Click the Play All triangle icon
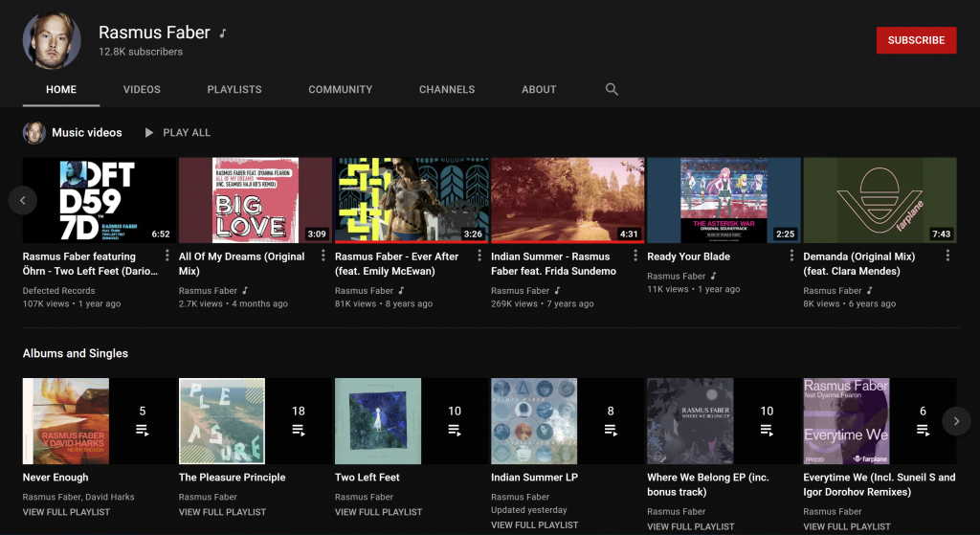This screenshot has width=980, height=535. point(148,132)
